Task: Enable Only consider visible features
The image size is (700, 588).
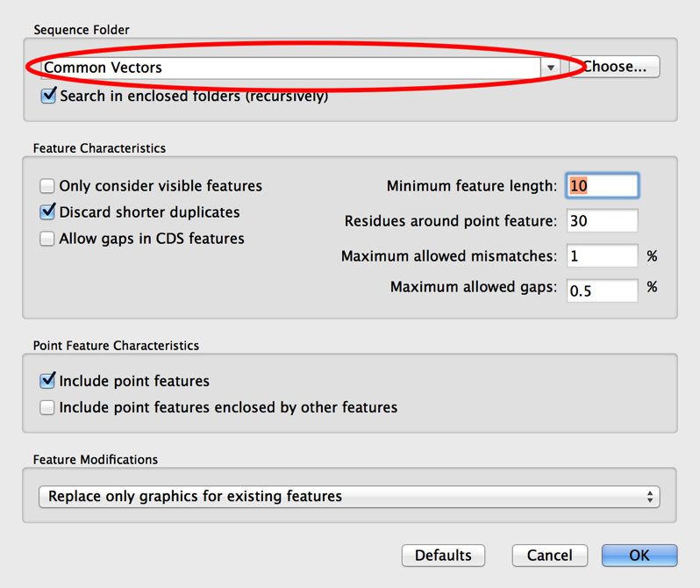Action: point(47,186)
